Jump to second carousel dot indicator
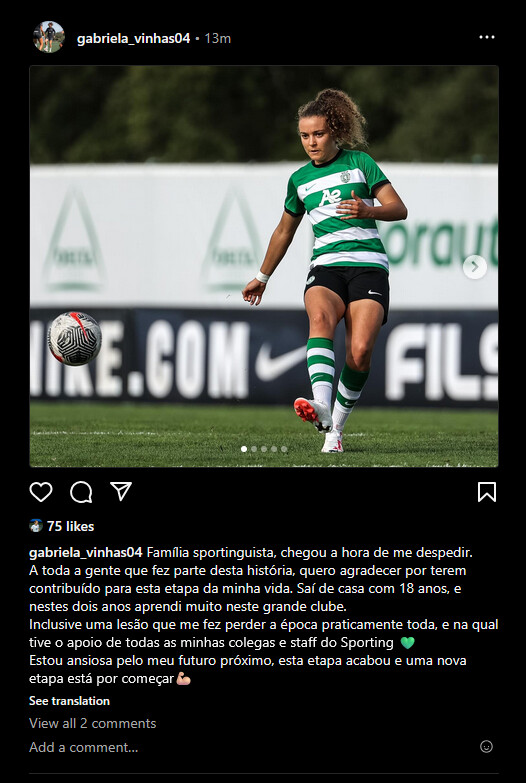 click(254, 449)
